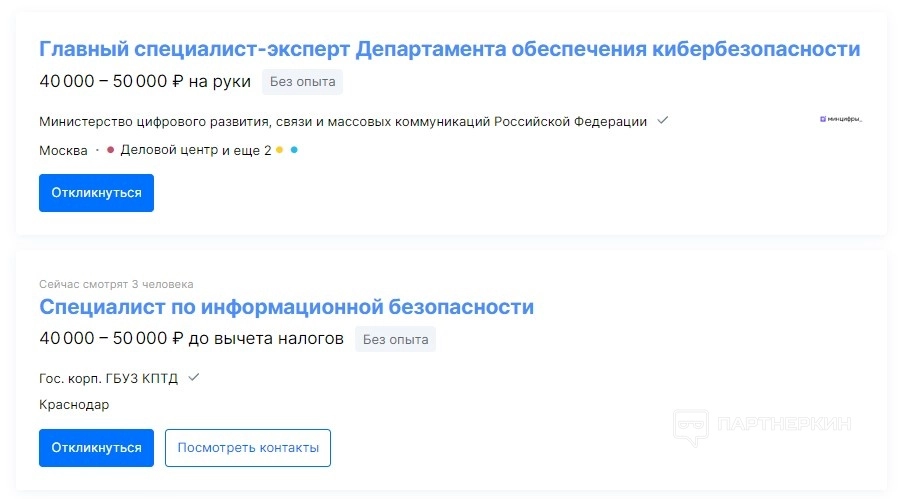Click the Сейчас смотрят 3 человека notice
Image resolution: width=902 pixels, height=499 pixels.
pos(116,284)
